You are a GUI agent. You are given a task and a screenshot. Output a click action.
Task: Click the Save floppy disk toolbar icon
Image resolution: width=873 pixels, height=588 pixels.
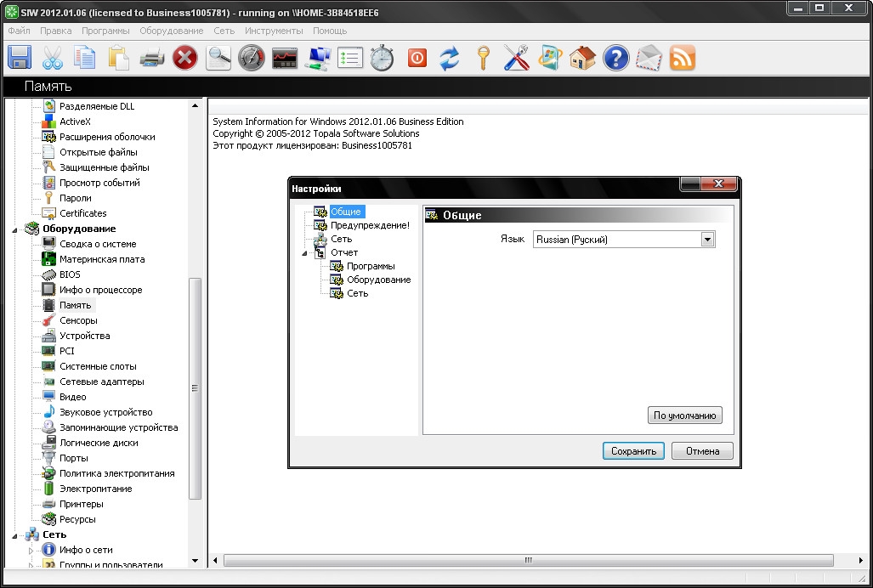click(x=20, y=58)
